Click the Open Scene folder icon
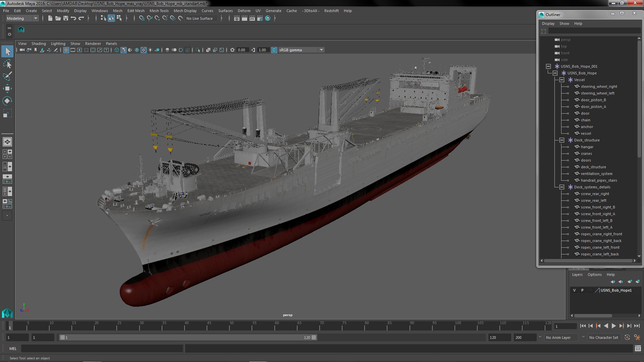644x362 pixels. click(58, 18)
